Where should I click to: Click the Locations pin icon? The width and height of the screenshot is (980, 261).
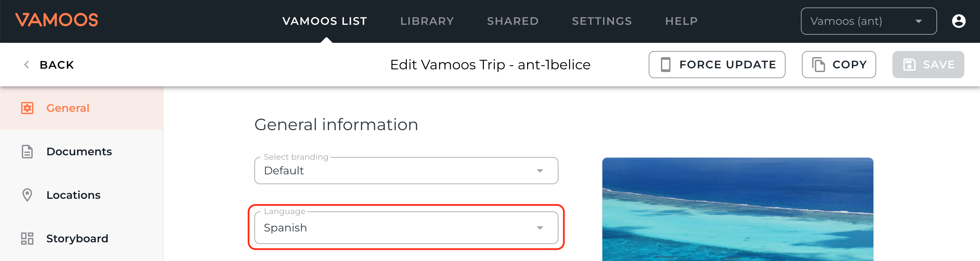(x=27, y=195)
